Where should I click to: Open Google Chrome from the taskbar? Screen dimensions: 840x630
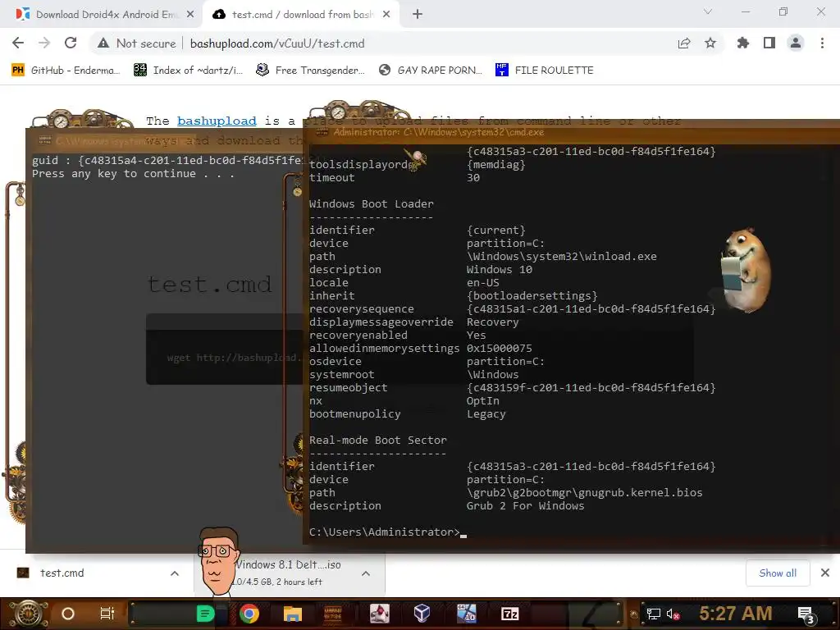pos(249,614)
